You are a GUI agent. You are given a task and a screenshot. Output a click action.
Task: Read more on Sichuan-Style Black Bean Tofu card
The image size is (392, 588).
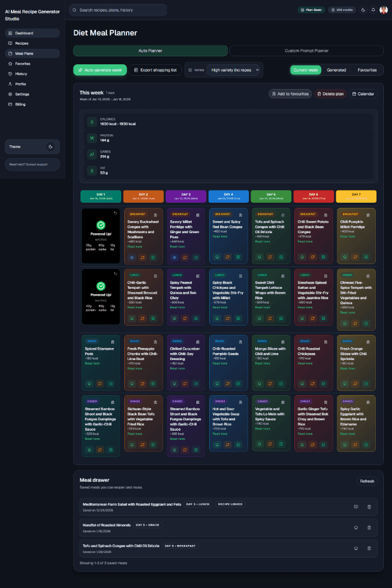pos(134,434)
